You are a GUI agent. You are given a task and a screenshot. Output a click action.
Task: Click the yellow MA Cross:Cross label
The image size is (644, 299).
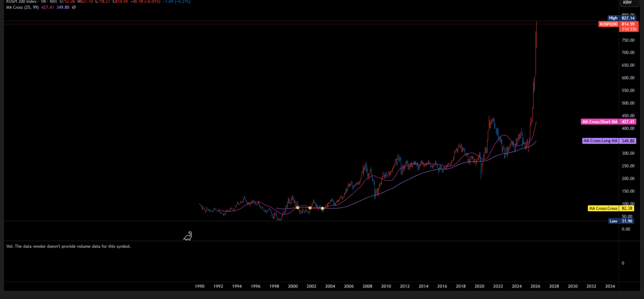tap(603, 208)
